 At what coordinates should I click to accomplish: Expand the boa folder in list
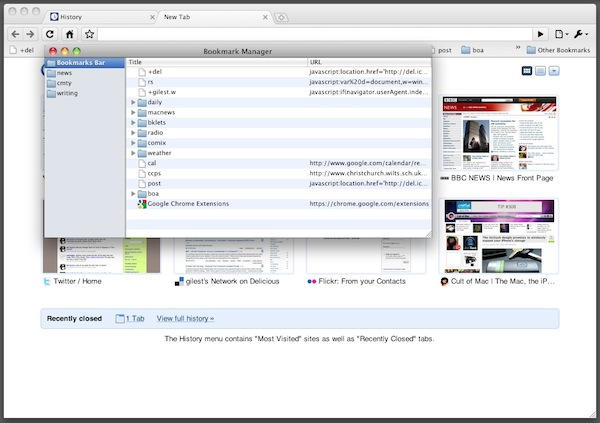point(133,194)
